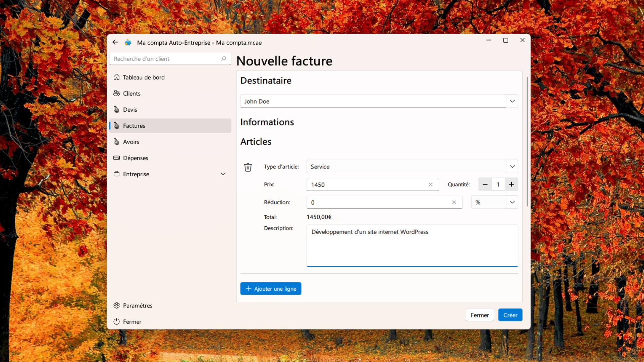Image resolution: width=644 pixels, height=362 pixels.
Task: Open the Type d'article dropdown
Action: pos(512,166)
